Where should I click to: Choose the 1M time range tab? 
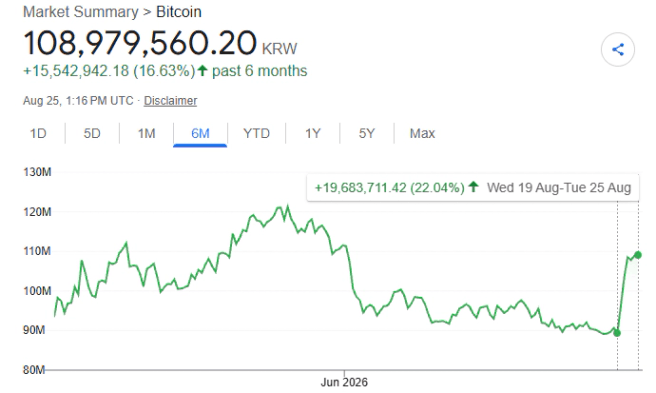pos(146,134)
